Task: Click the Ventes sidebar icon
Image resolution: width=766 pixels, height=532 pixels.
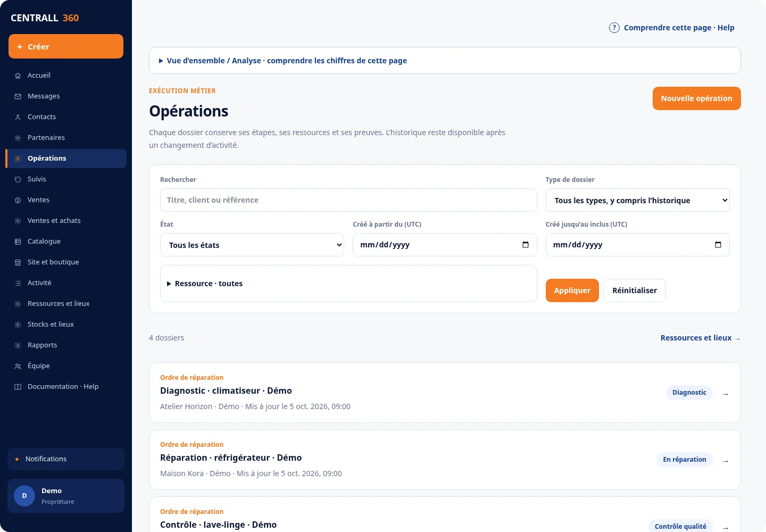Action: pos(18,200)
